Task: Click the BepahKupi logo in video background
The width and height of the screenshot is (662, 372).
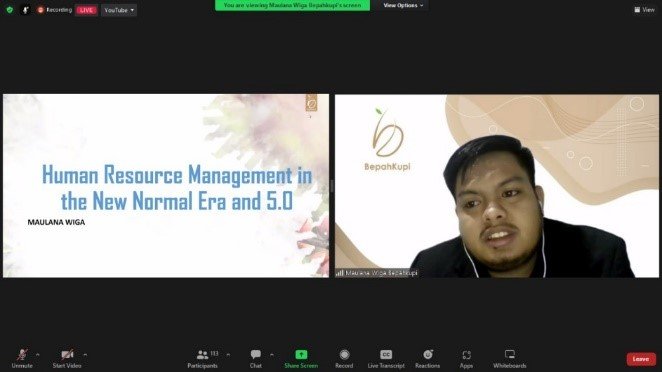Action: coord(388,140)
